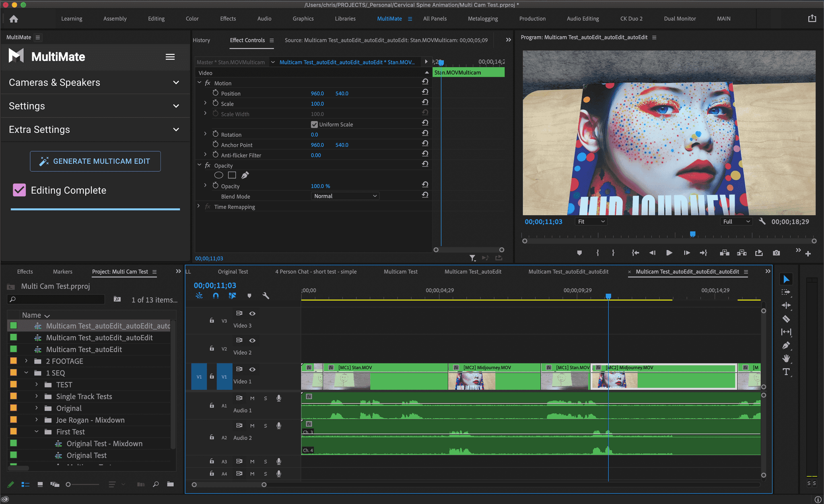Switch to Color workspace
This screenshot has height=504, width=824.
192,19
